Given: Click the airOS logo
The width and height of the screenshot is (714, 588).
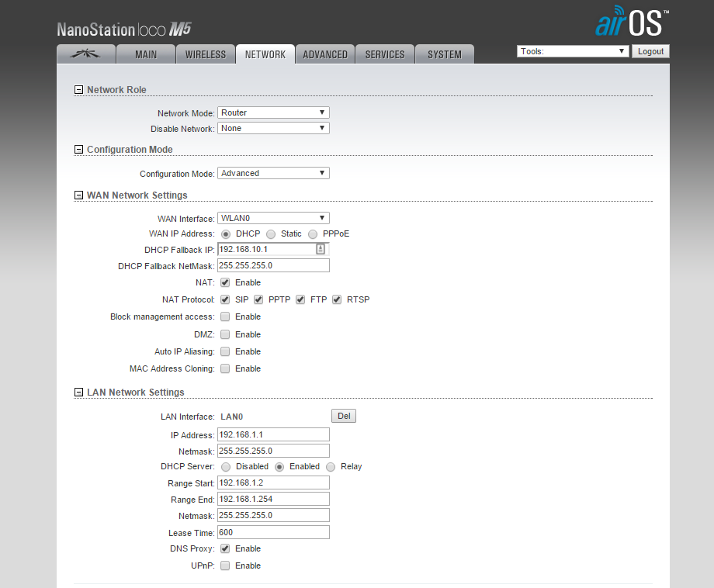Looking at the screenshot, I should 632,22.
